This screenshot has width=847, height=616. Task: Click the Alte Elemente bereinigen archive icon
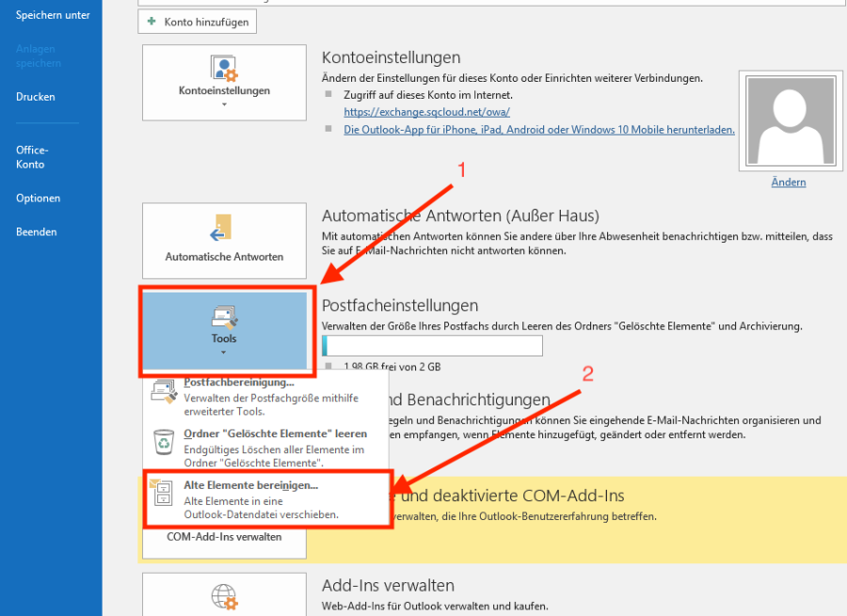tap(162, 491)
